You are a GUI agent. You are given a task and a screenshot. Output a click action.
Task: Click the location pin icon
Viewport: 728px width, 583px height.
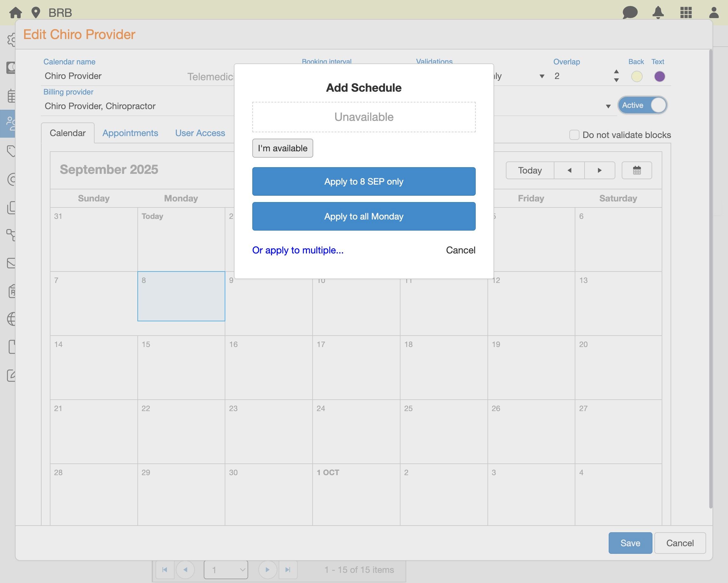[36, 12]
